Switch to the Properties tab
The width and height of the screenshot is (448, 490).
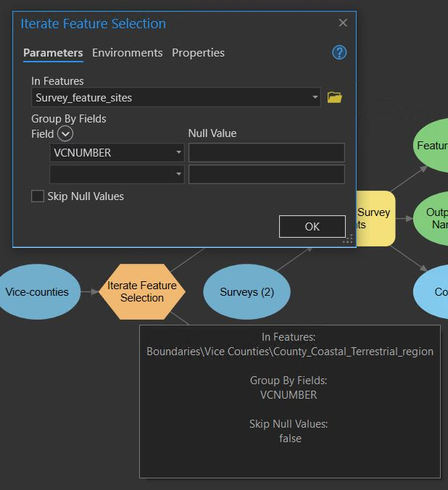[198, 53]
